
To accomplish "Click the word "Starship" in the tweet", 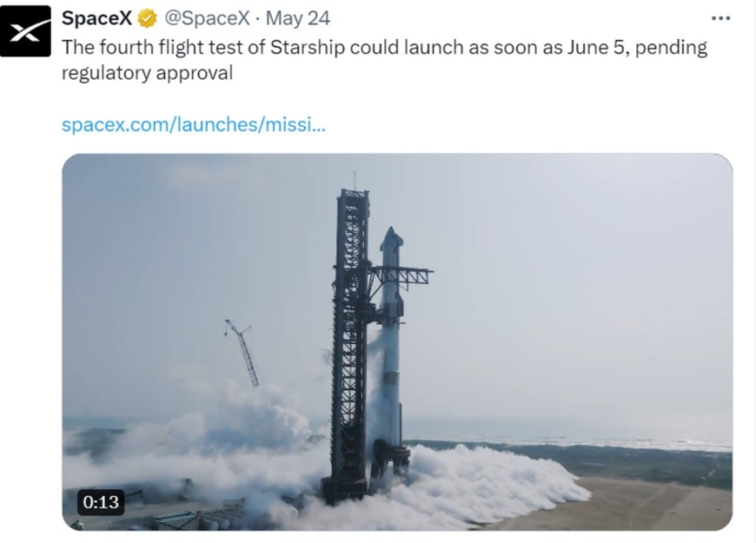I will pyautogui.click(x=307, y=47).
